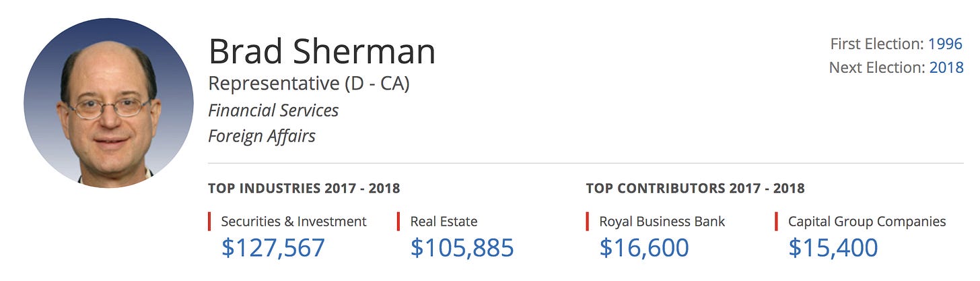Click the Top Industries 2017 - 2018 heading
The height and width of the screenshot is (281, 980).
(304, 188)
